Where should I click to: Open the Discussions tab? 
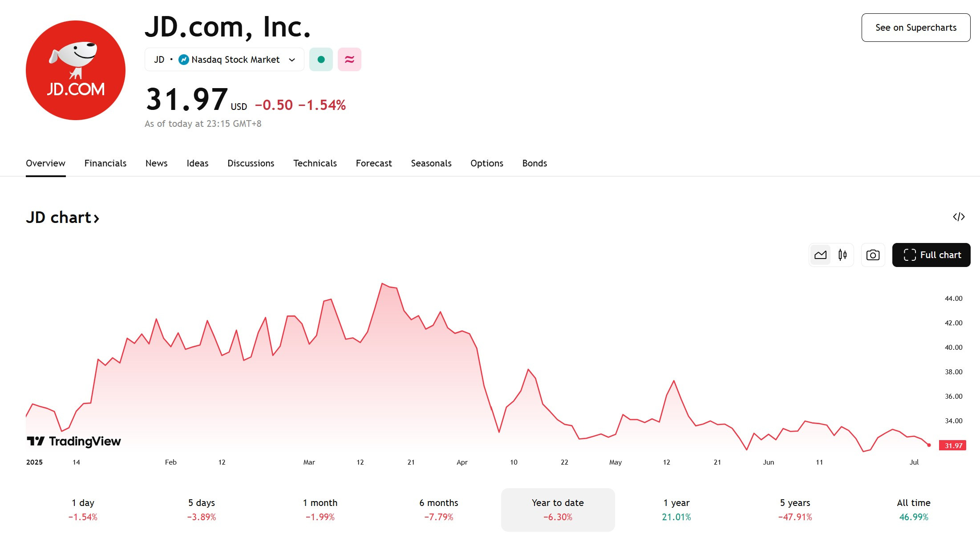pyautogui.click(x=251, y=163)
